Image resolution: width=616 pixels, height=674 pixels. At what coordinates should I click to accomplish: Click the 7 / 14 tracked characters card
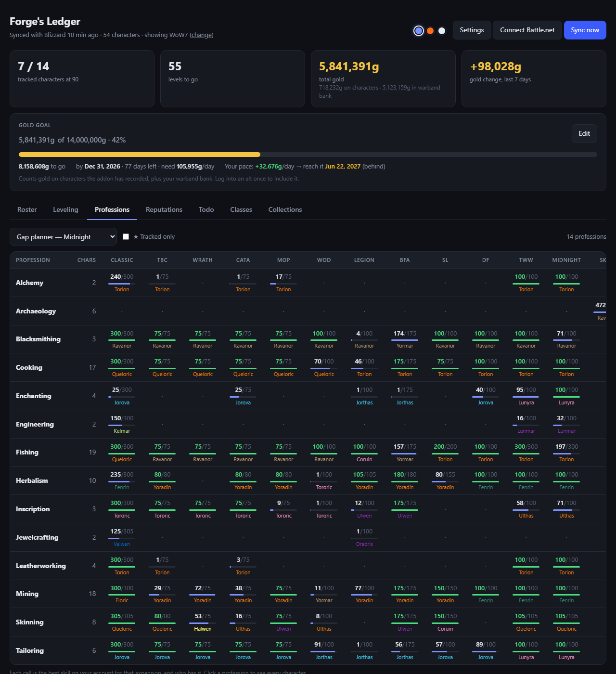(82, 78)
